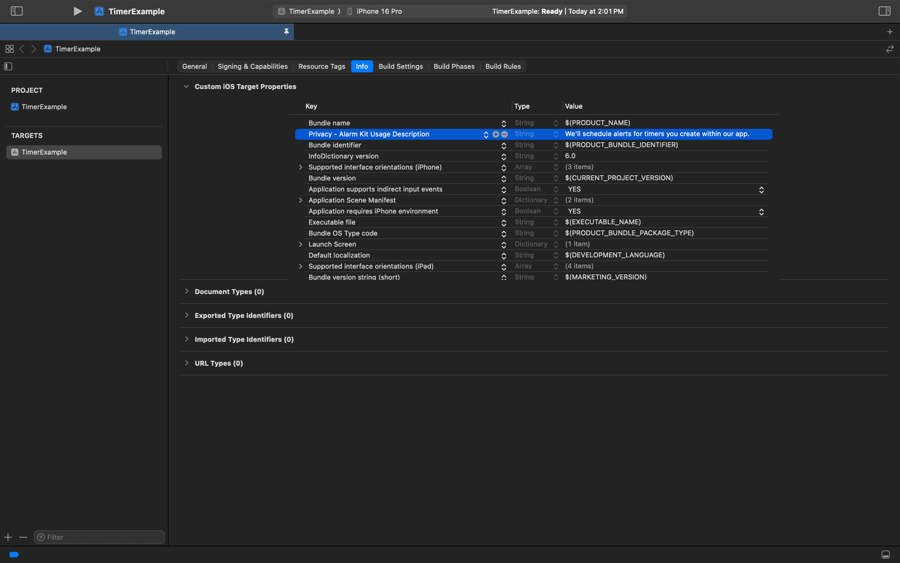
Task: Select the TimerExample editor tab
Action: [147, 32]
